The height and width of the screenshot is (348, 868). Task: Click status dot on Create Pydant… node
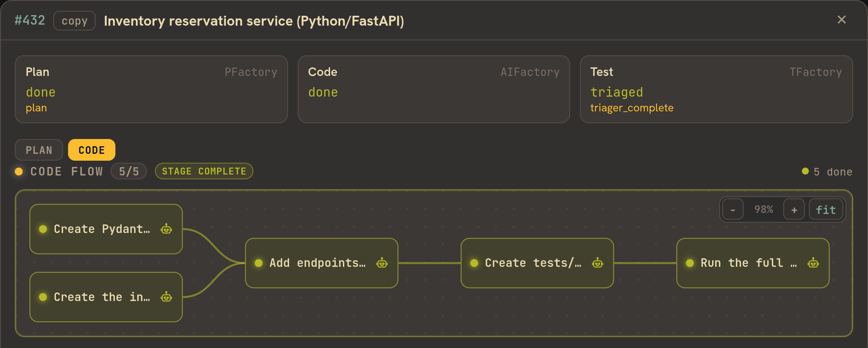43,229
